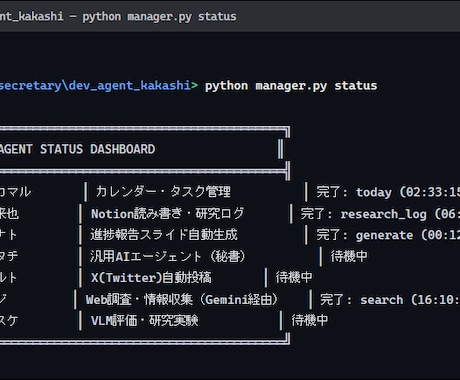Select the text 汎用AIエージェント（秘書）
Viewport: 460px width, 380px height.
(x=168, y=256)
